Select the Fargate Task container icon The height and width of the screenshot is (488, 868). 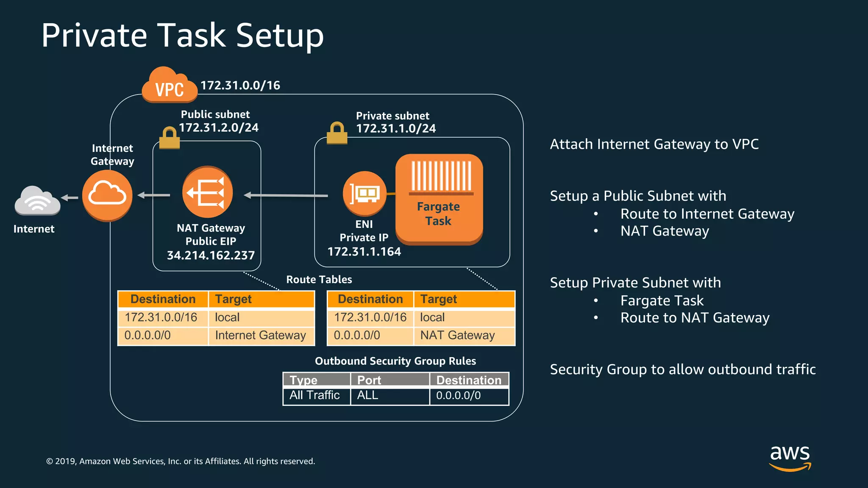coord(439,198)
